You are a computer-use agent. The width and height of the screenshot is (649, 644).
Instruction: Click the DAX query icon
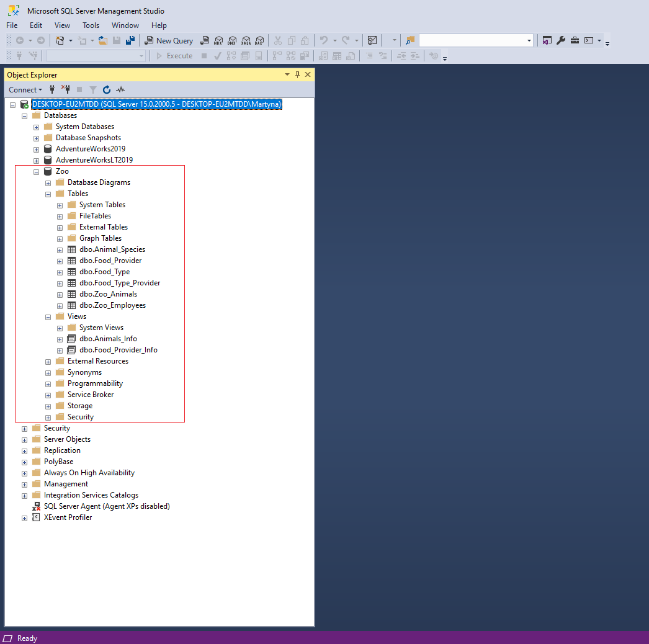(x=259, y=40)
